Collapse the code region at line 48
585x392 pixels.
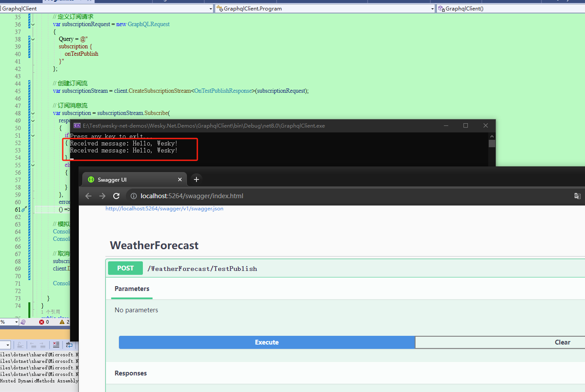click(33, 113)
